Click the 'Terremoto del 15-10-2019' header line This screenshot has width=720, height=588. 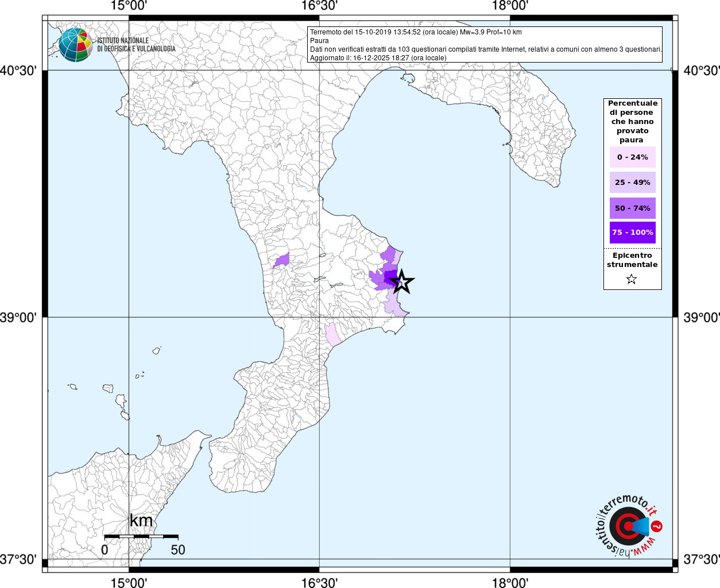416,32
